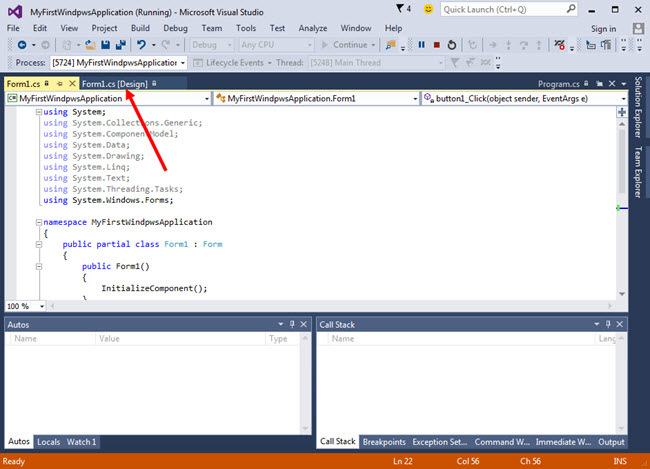
Task: Pin the Call Stack panel
Action: click(x=608, y=324)
